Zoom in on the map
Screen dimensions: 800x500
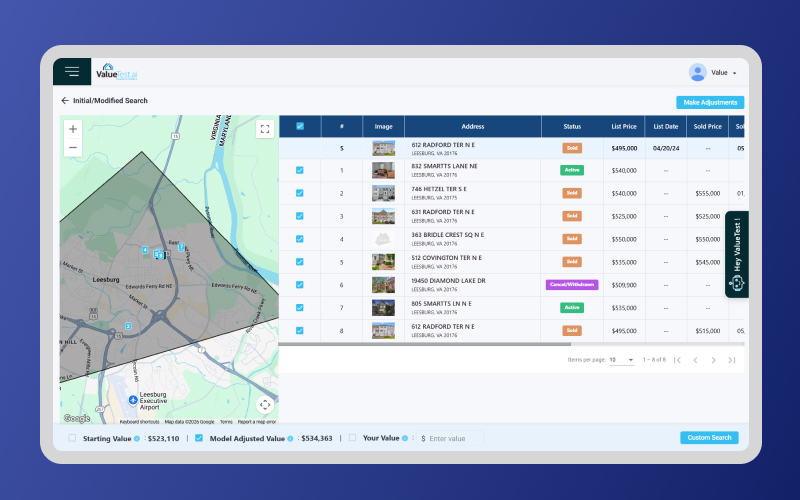click(72, 129)
